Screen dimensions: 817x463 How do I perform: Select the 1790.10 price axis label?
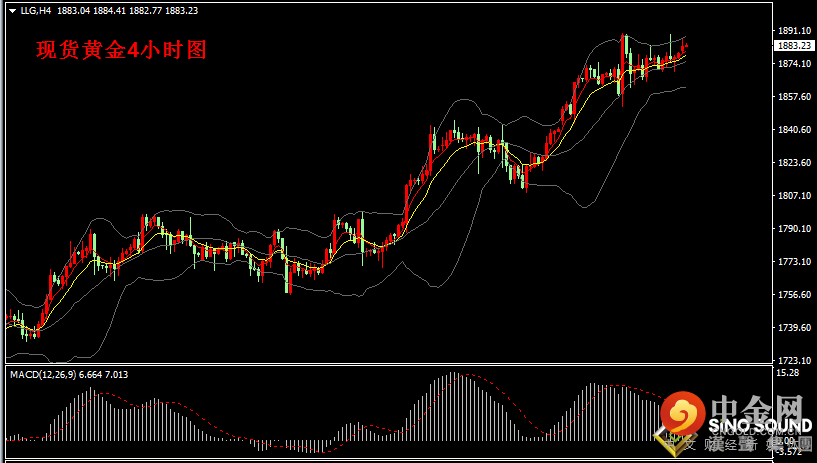coord(794,229)
